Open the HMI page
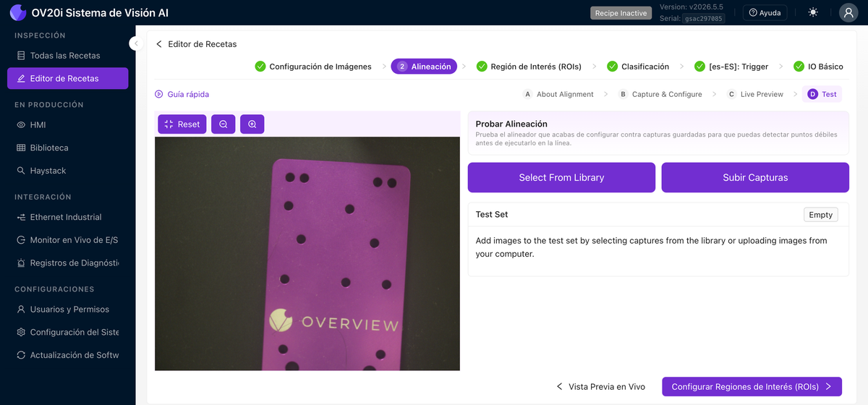 [68, 124]
